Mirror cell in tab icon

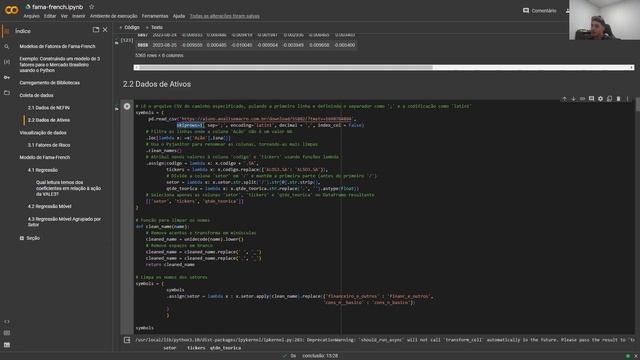pos(609,99)
